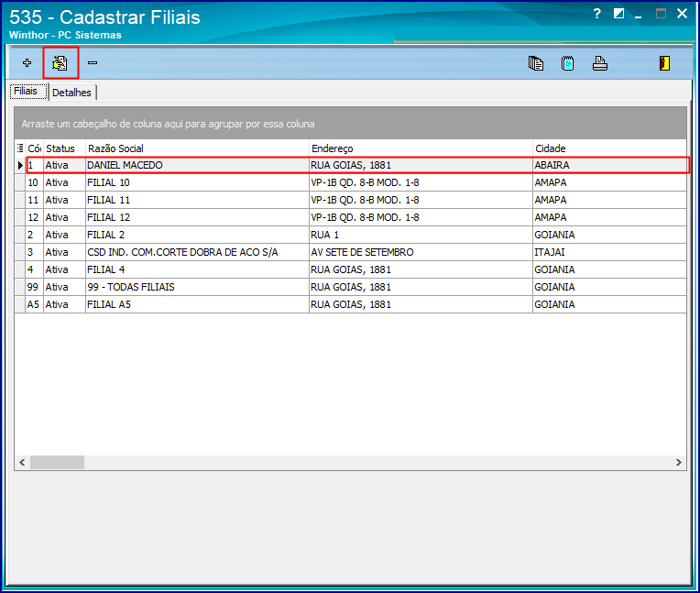Click the stacked copy documents icon in the toolbar
Viewport: 700px width, 593px height.
536,63
